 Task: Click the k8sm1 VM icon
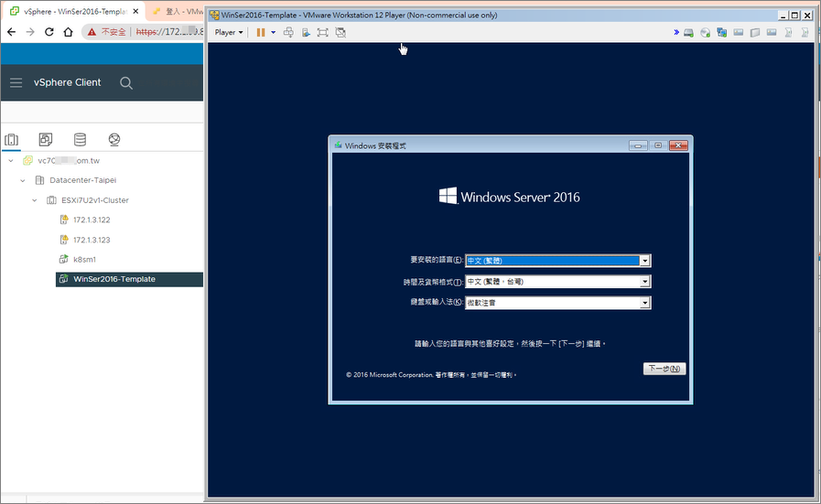pyautogui.click(x=64, y=259)
